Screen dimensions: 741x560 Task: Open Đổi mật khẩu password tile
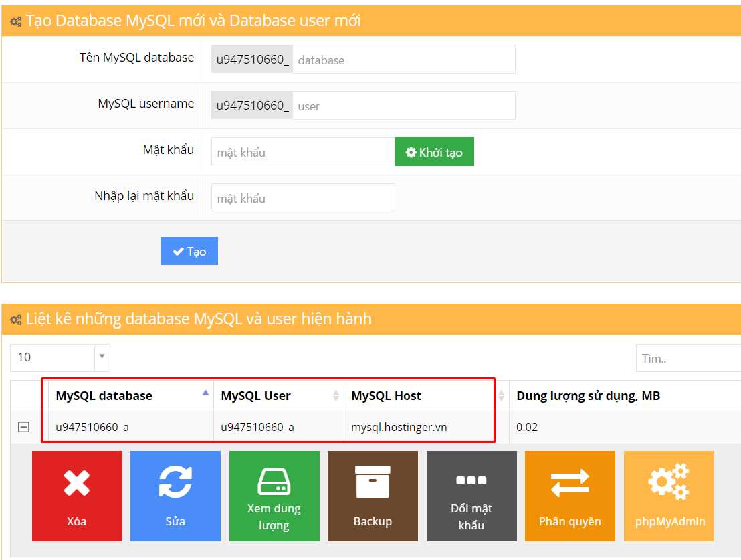(471, 496)
